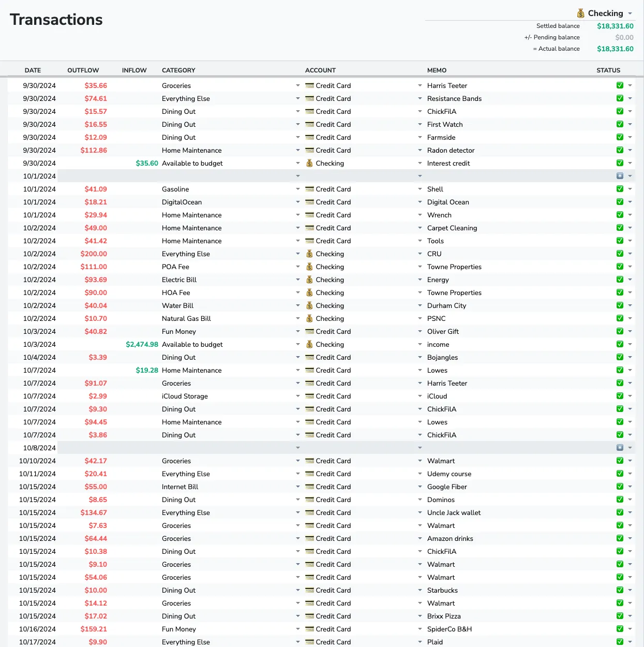
Task: Toggle cleared status for the Starbucks transaction
Action: coord(620,590)
